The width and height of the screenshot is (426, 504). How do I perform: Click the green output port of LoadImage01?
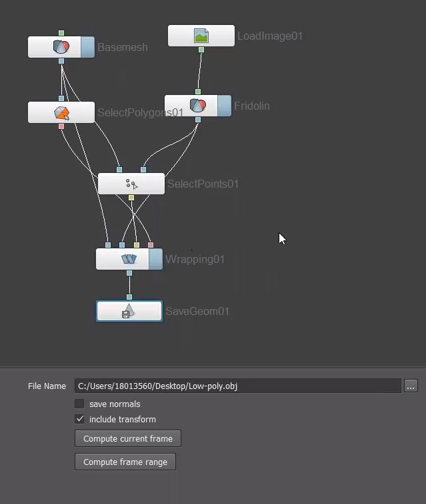(x=201, y=50)
